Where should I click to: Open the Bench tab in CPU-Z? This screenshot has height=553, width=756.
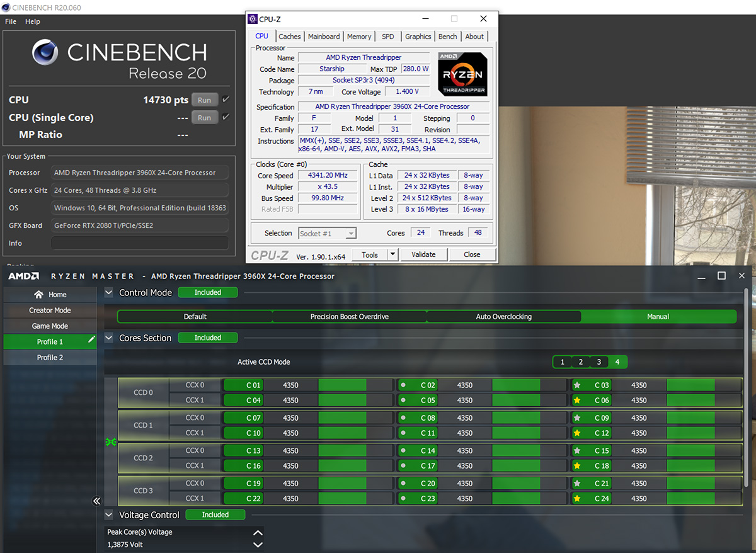[448, 37]
